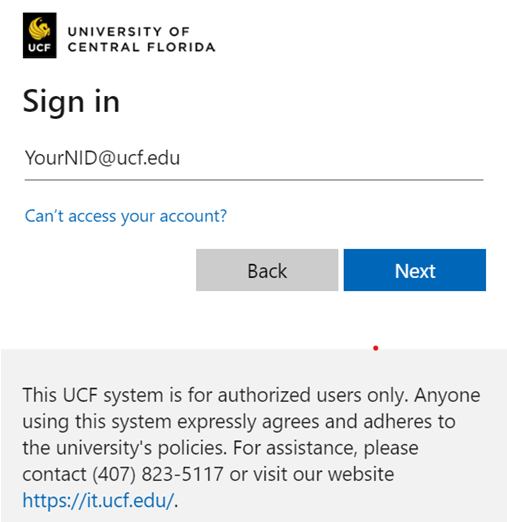Open the Can't access your account link
The width and height of the screenshot is (507, 522).
pyautogui.click(x=126, y=216)
